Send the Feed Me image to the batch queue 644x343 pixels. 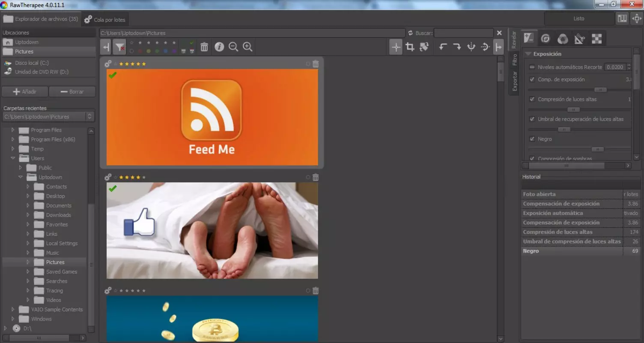pyautogui.click(x=108, y=64)
